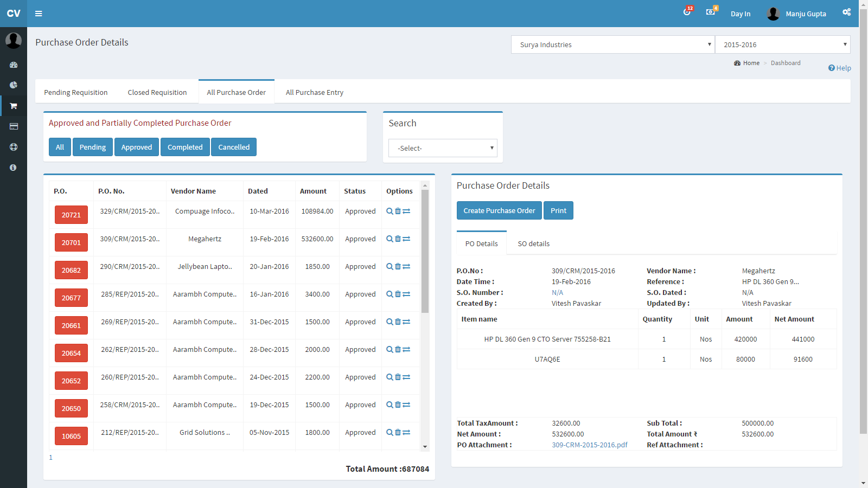Filter purchase orders by Cancelled
Viewport: 868px width, 488px height.
(x=234, y=147)
